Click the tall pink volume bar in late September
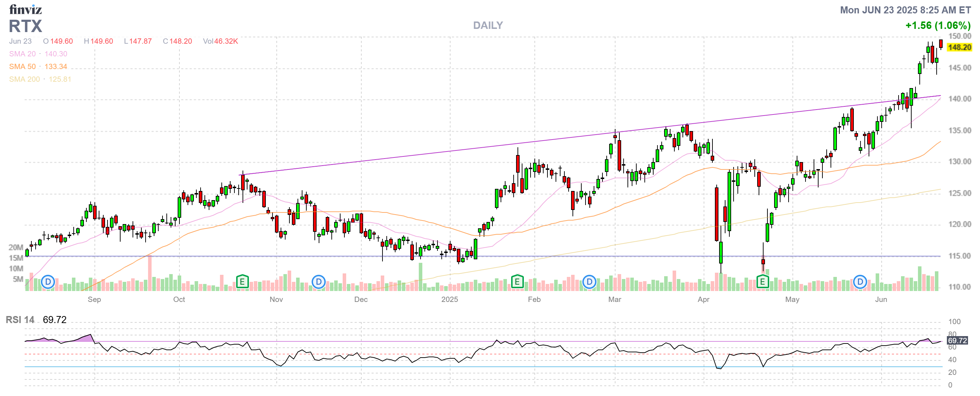 coord(150,273)
